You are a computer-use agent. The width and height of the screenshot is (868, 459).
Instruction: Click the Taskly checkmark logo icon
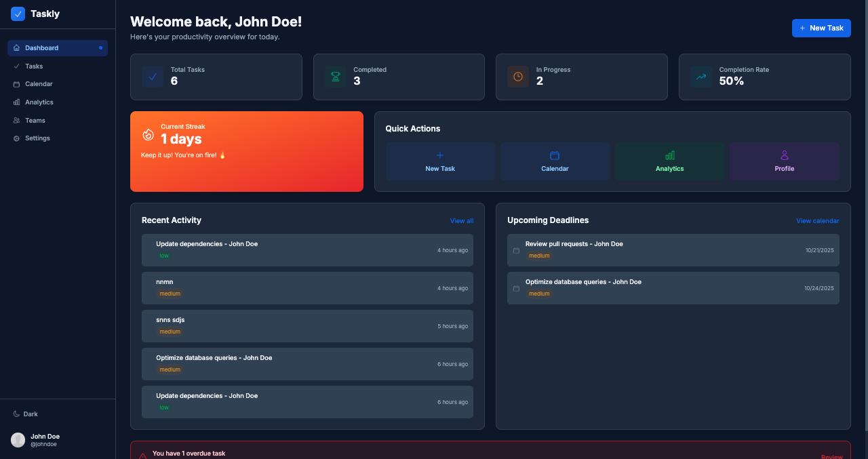[x=18, y=14]
